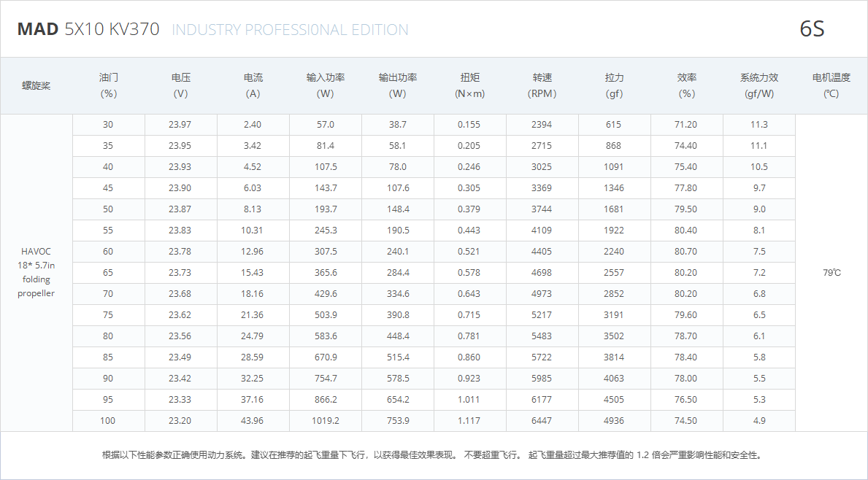Select efficiency cell 80.70

coord(685,252)
